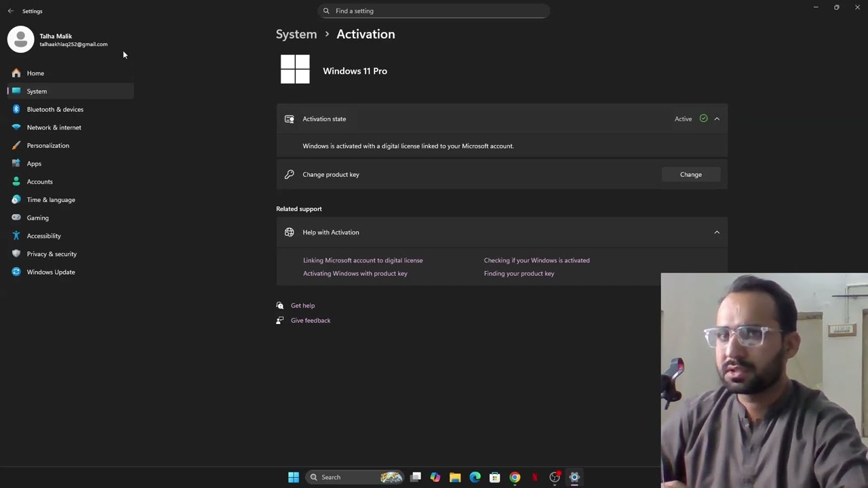Open Task View from the taskbar

[416, 477]
